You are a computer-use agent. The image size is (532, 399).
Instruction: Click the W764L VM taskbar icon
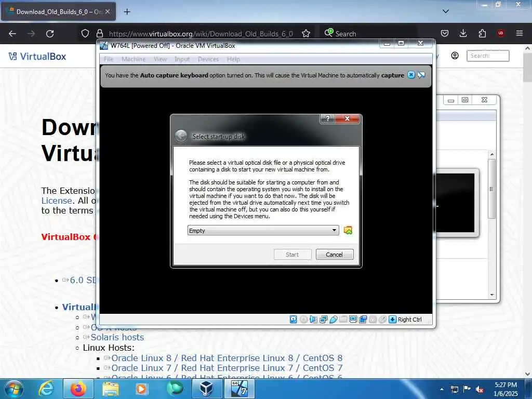coord(240,389)
